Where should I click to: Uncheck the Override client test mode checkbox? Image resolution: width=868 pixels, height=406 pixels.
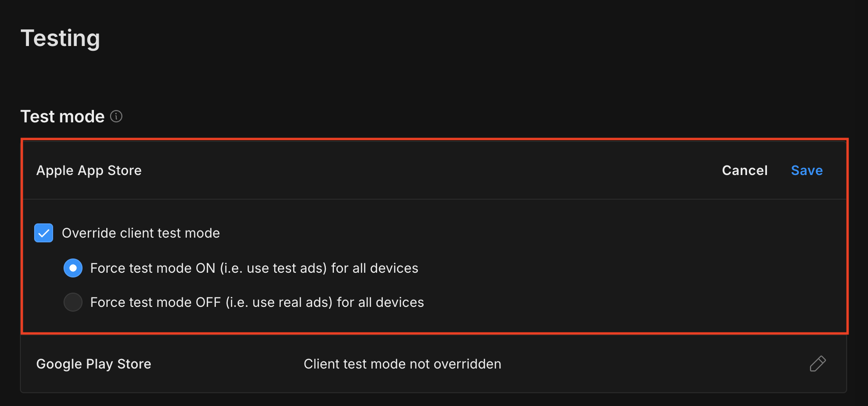[x=44, y=233]
